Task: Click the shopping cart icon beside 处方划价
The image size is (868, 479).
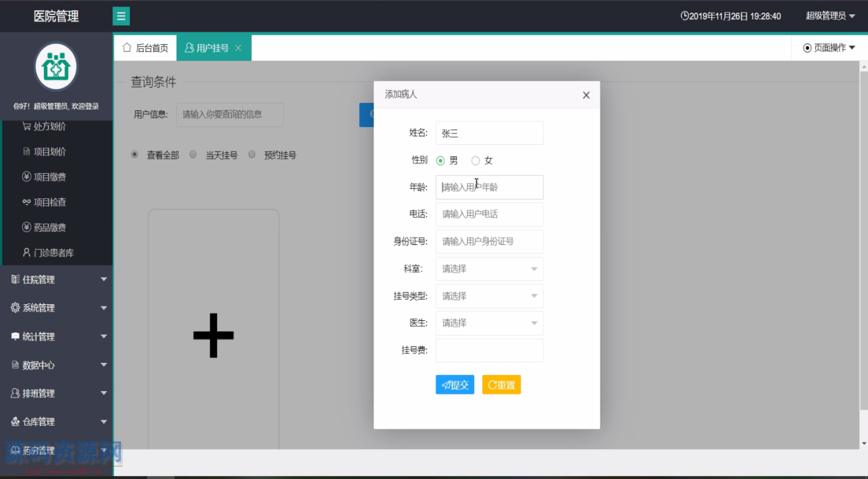Action: 26,126
